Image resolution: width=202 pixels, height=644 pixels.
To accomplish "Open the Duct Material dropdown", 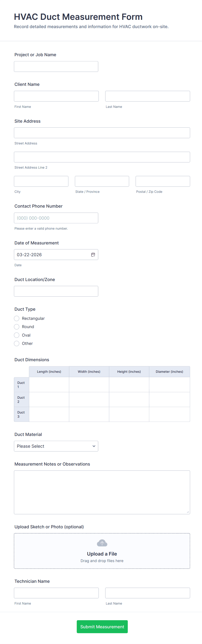I will click(x=56, y=446).
